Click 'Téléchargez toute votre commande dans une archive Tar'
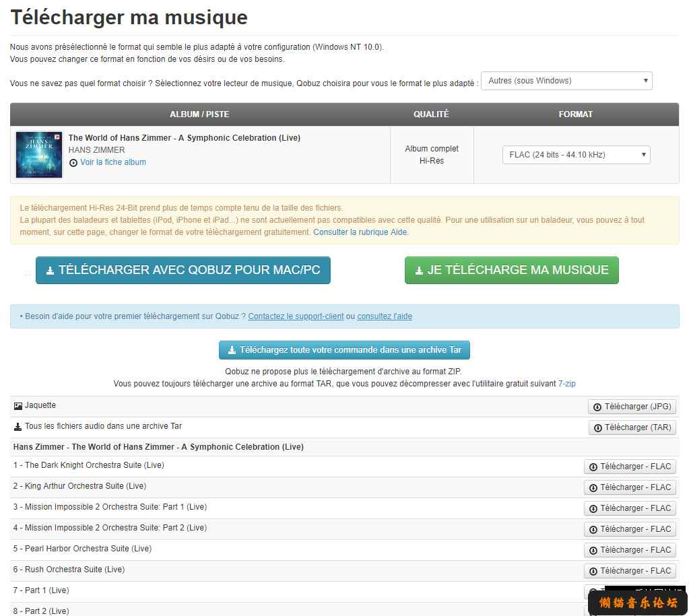The height and width of the screenshot is (616, 689). click(x=345, y=350)
